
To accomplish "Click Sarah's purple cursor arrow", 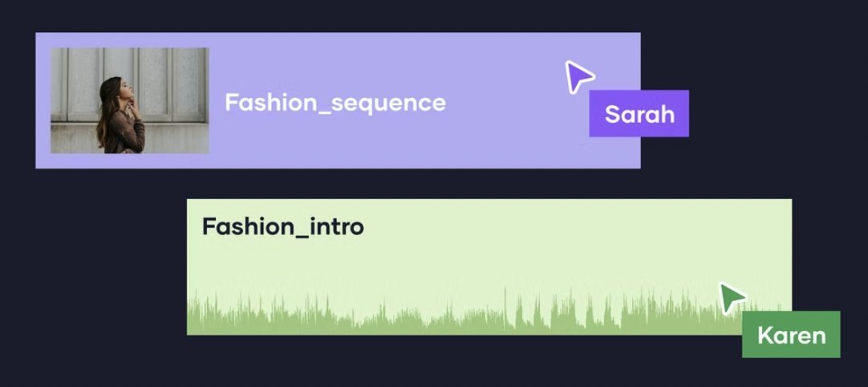I will pyautogui.click(x=578, y=76).
